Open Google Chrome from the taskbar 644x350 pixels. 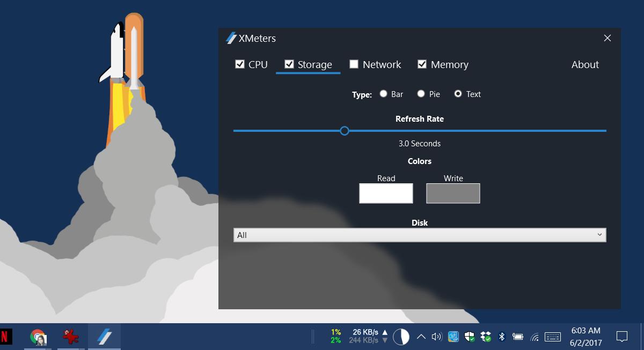(38, 337)
